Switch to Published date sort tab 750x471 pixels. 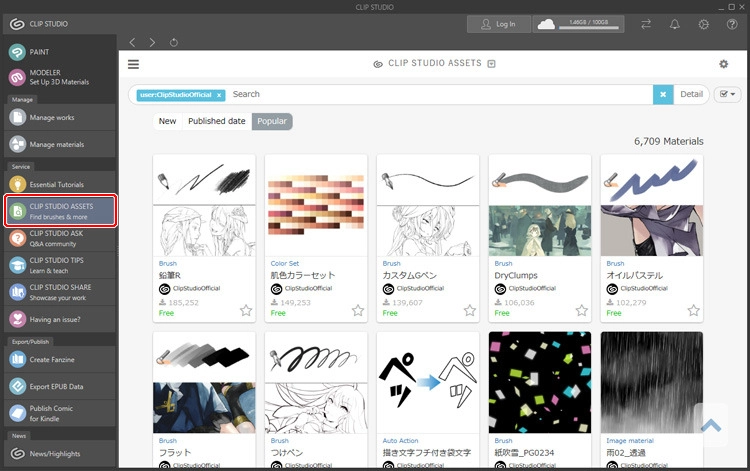[x=217, y=121]
